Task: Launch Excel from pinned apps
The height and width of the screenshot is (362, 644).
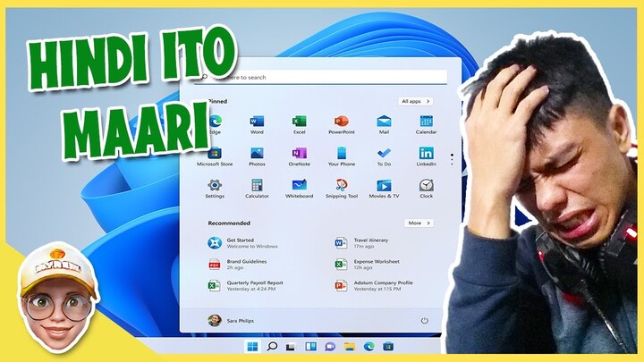Action: pos(299,125)
